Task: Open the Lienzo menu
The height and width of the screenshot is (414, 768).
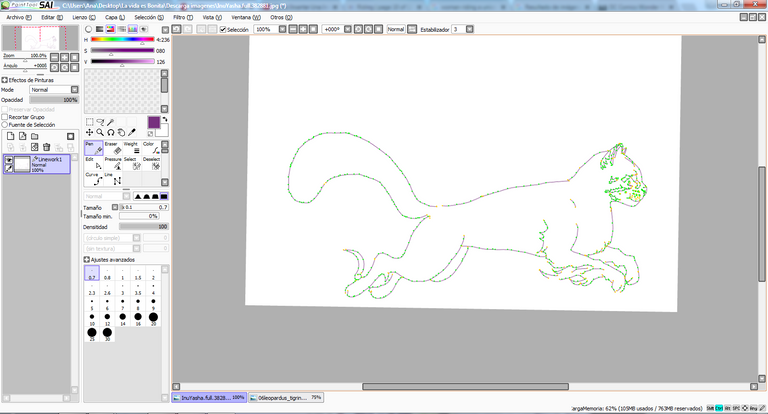Action: (x=84, y=17)
